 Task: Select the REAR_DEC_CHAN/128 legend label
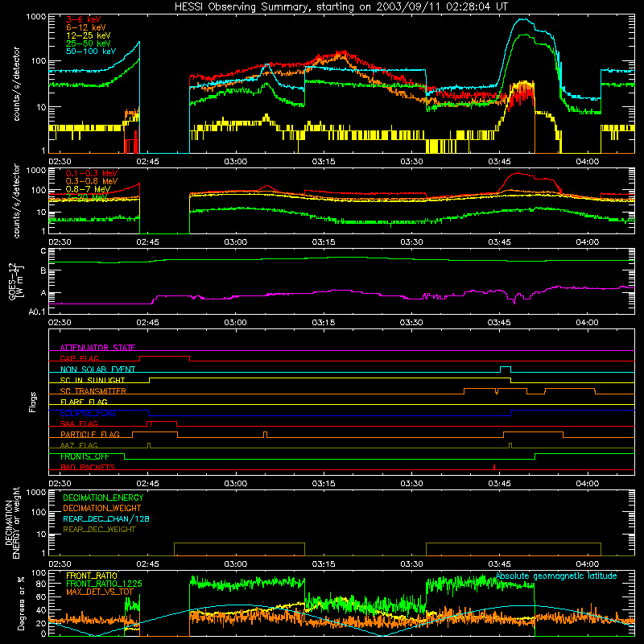106,518
